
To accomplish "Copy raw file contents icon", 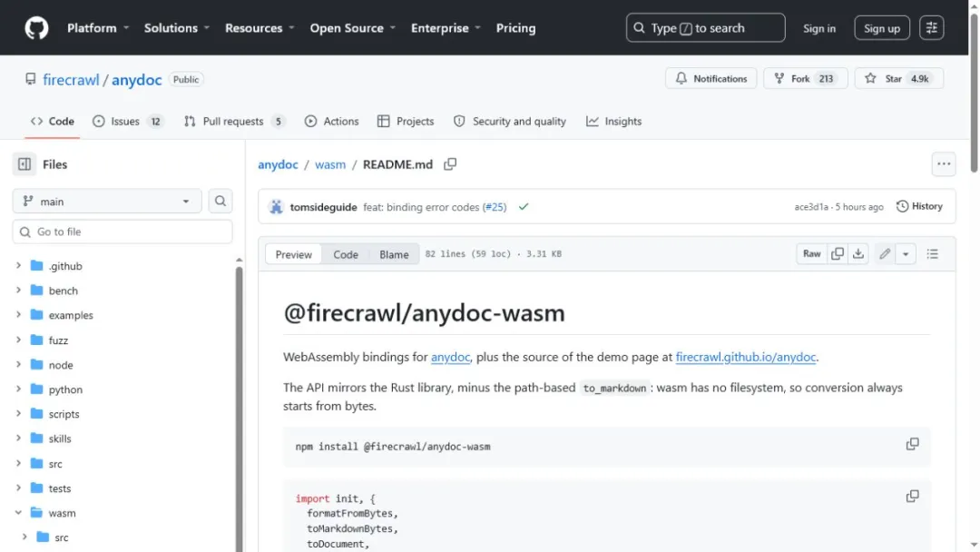I will click(x=837, y=254).
